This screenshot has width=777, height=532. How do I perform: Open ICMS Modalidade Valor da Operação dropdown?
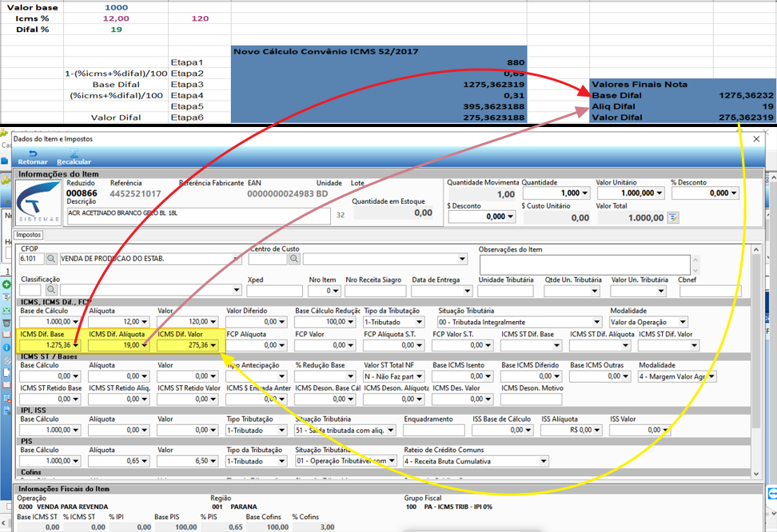pos(683,322)
